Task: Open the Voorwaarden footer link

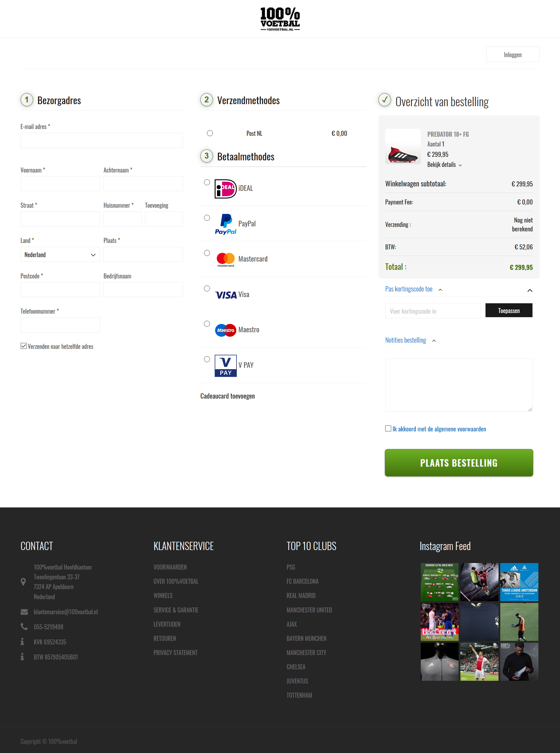Action: 170,567
